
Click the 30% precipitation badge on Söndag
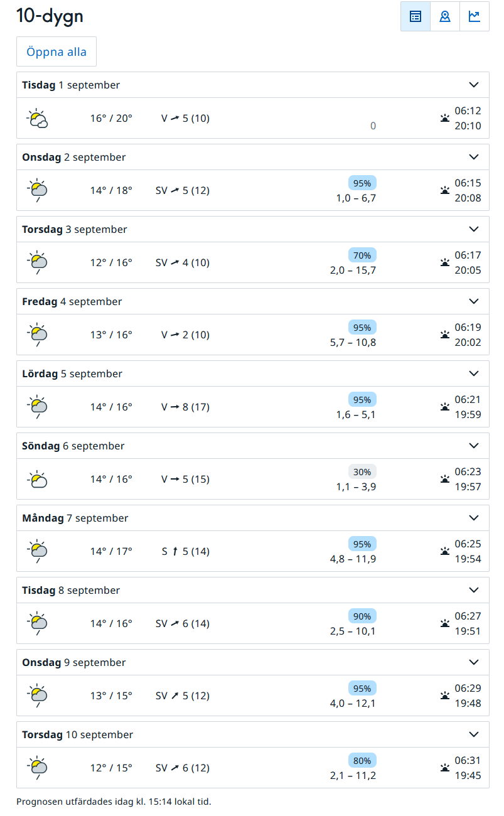tap(362, 472)
